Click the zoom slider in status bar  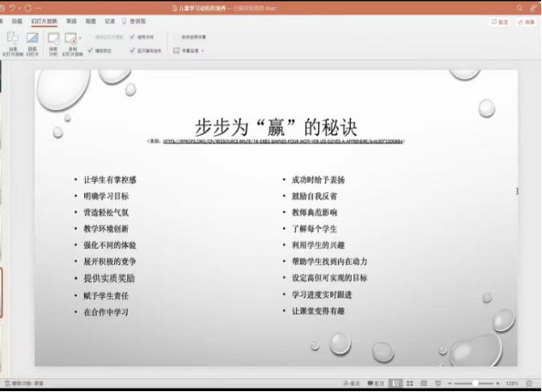[476, 383]
